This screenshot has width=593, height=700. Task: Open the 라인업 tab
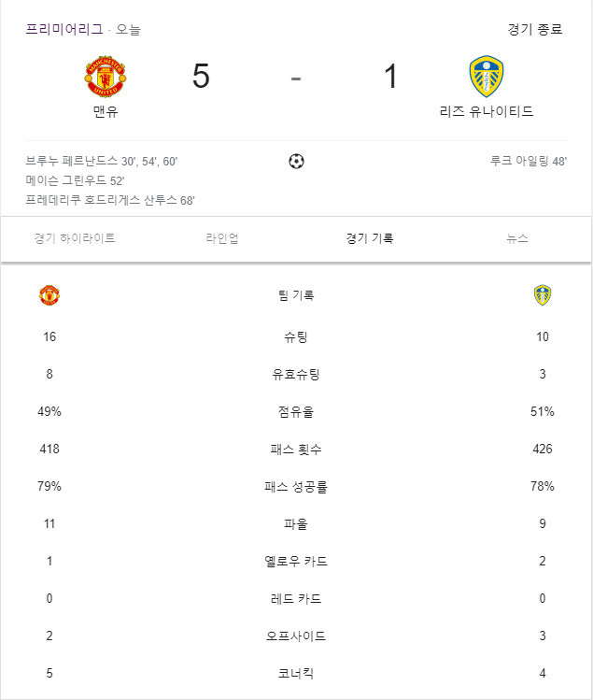(222, 238)
